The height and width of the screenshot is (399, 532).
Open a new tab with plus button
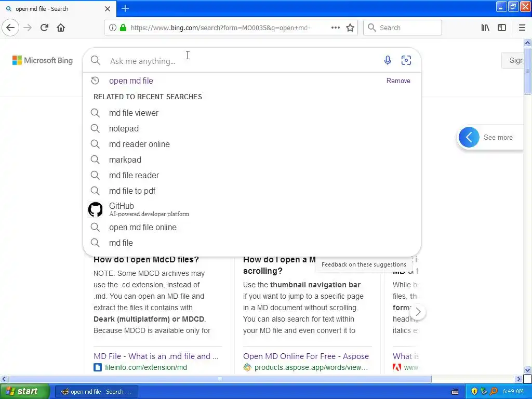pos(125,8)
